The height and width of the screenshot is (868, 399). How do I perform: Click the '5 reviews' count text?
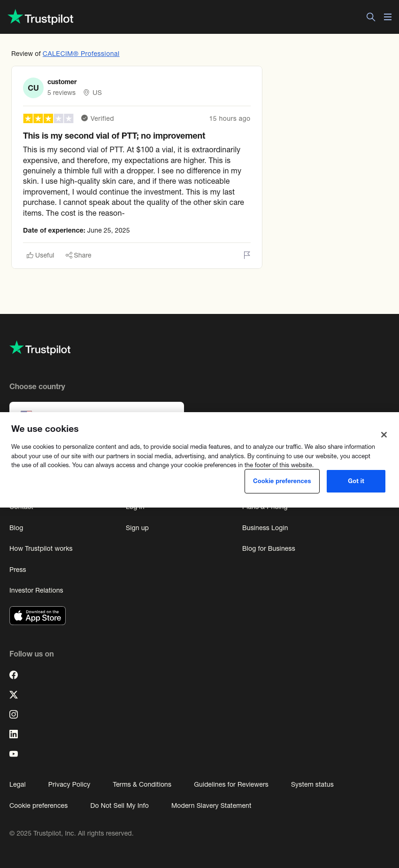click(x=61, y=93)
